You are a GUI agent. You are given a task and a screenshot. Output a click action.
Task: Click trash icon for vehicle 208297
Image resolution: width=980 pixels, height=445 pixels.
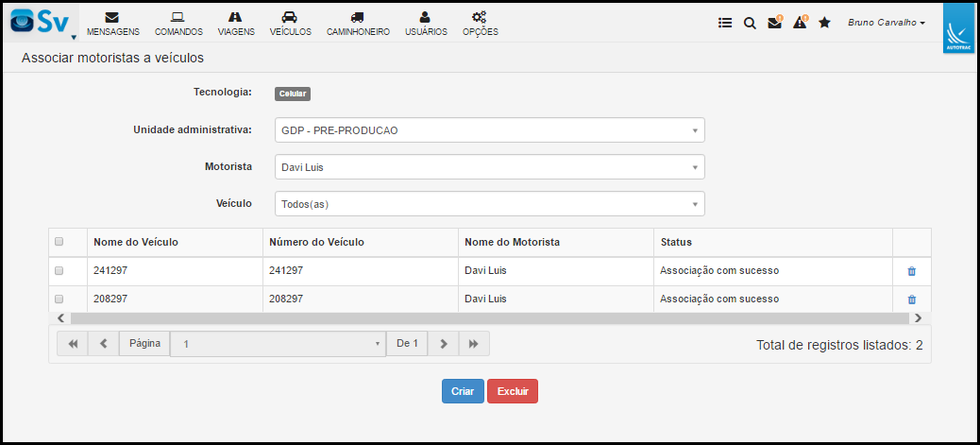click(912, 300)
